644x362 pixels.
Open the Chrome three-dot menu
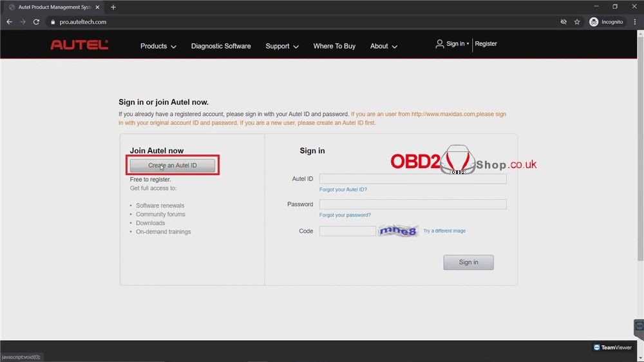[x=635, y=22]
